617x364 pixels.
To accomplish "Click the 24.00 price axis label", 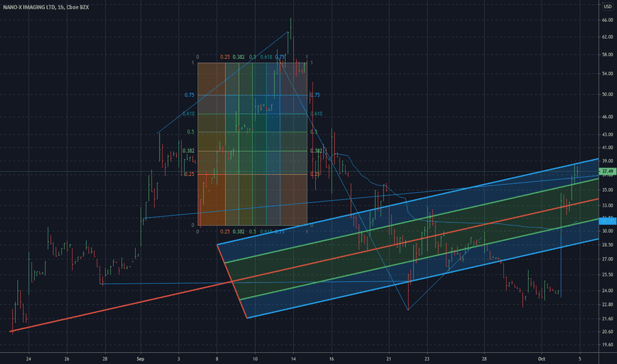I will click(607, 291).
